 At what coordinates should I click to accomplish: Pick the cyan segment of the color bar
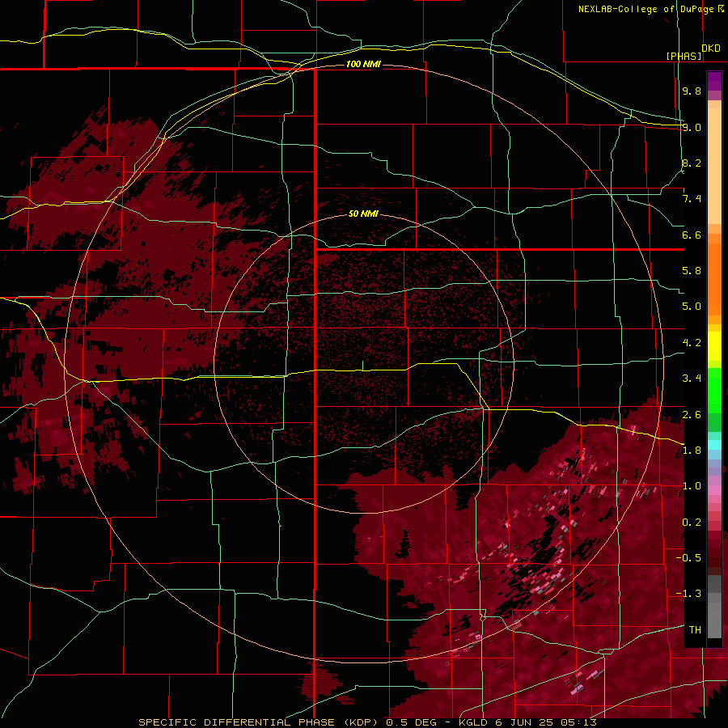click(714, 444)
